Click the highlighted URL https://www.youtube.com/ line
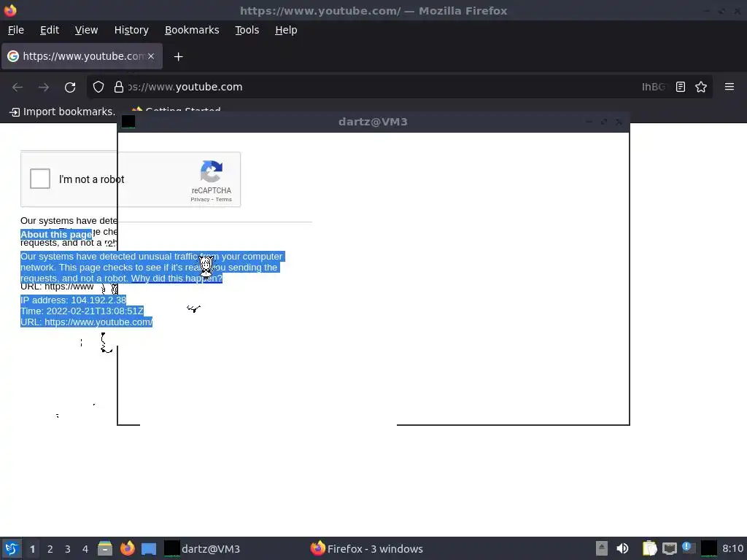This screenshot has width=747, height=560. (x=86, y=322)
